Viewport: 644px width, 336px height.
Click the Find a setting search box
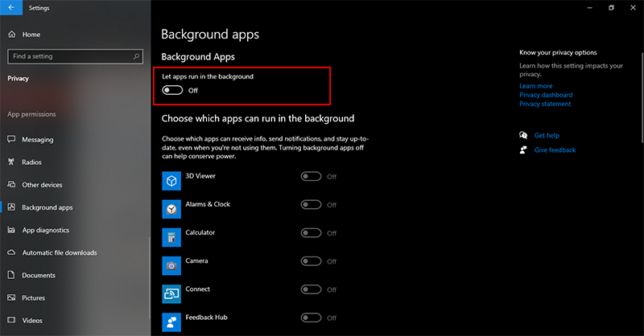pyautogui.click(x=75, y=56)
